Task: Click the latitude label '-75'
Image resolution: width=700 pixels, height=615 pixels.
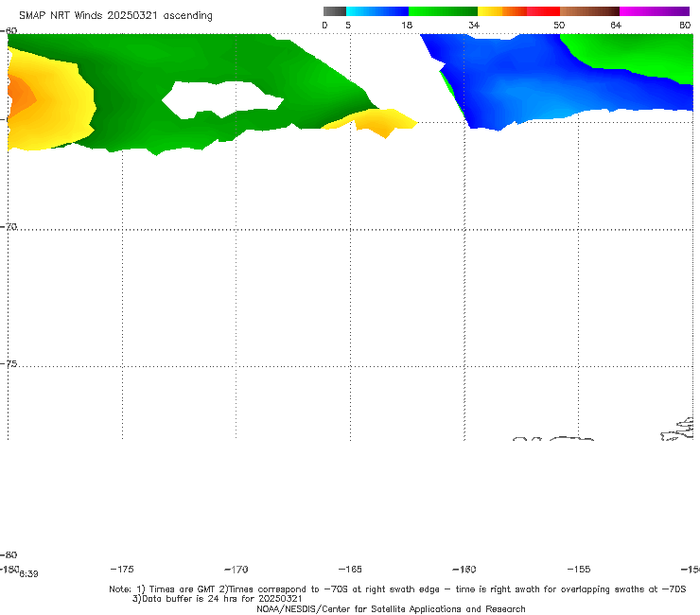Action: coord(9,363)
